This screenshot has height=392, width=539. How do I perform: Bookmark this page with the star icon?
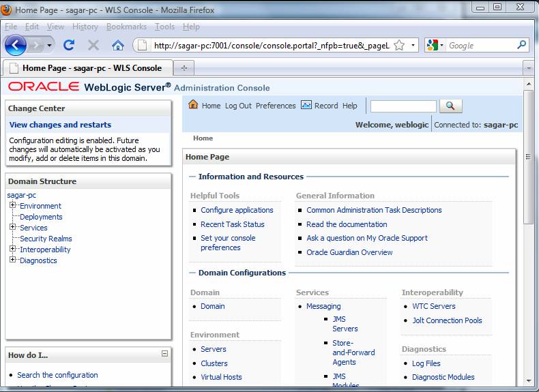click(x=399, y=45)
